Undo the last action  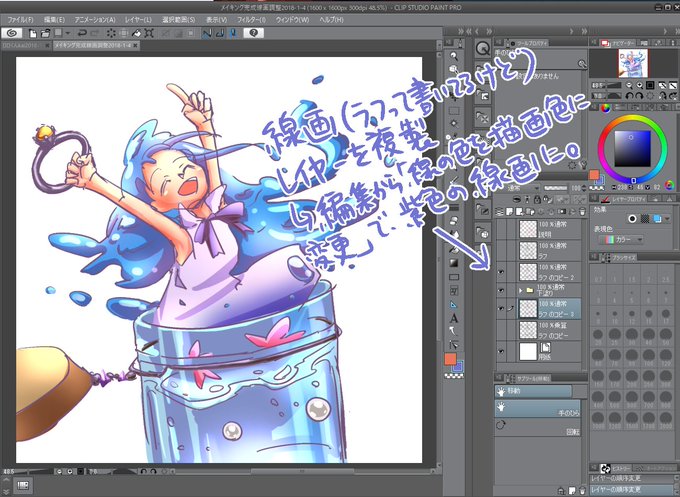coord(82,33)
